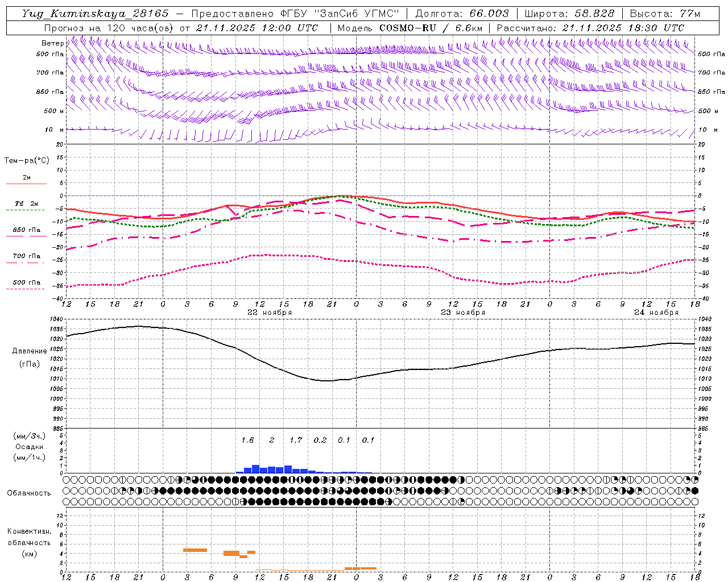728x582 pixels.
Task: Click the Ветер wind panel label
Action: point(52,43)
